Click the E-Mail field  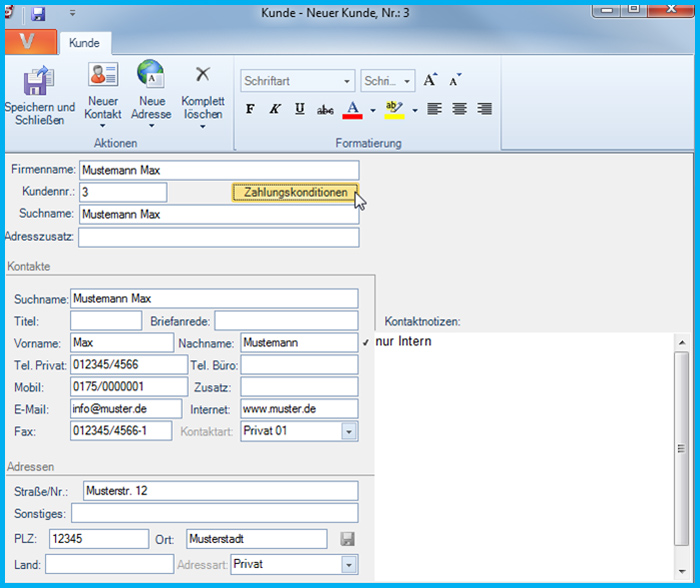pyautogui.click(x=126, y=409)
